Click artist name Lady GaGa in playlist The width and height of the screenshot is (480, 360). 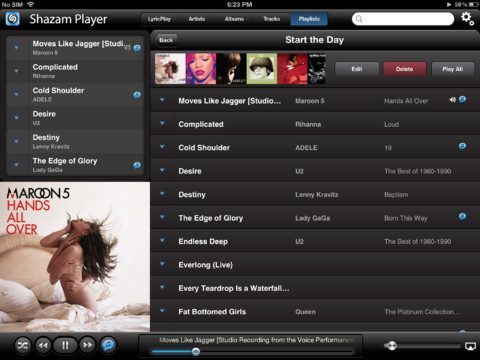[x=312, y=218]
